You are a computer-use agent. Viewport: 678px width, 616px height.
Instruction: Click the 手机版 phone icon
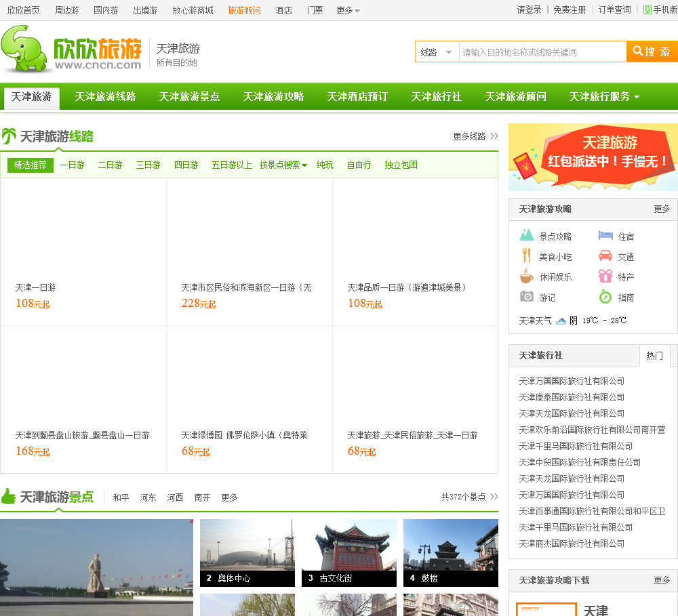point(647,9)
